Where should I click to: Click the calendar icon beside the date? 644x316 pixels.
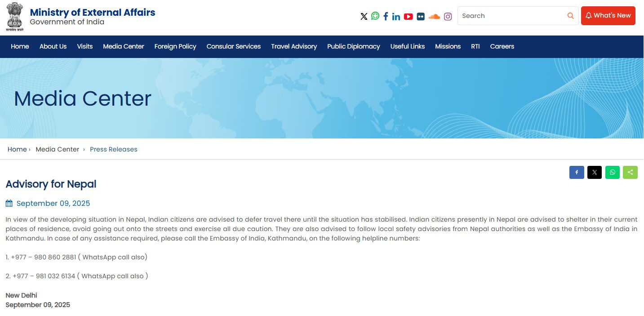[x=9, y=203]
